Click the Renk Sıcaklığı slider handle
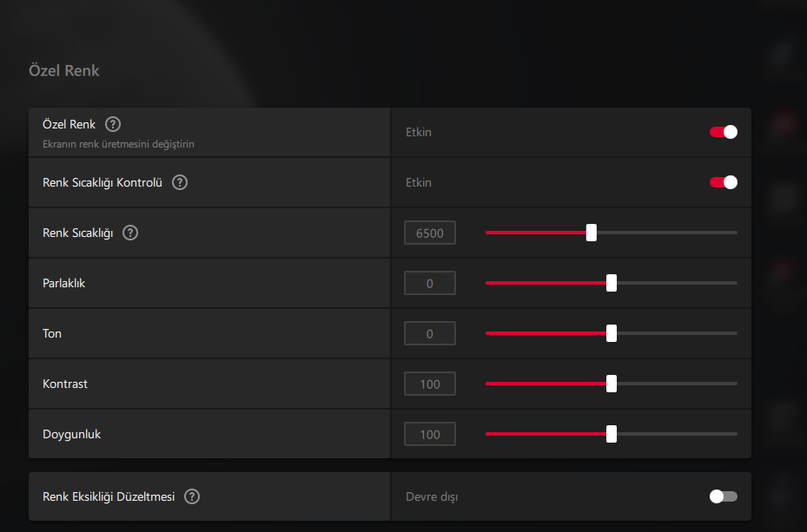Screen dimensions: 807x532 coord(592,233)
